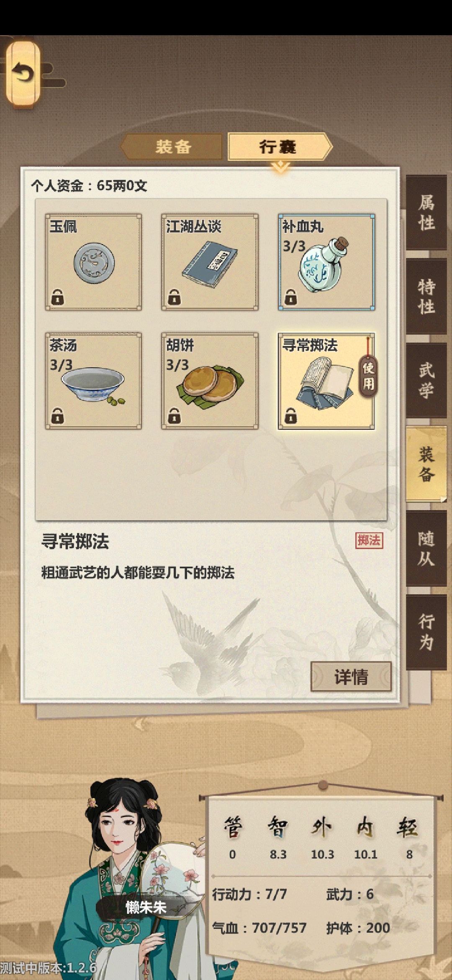Open the 特性 side tab
The image size is (452, 980).
point(426,297)
